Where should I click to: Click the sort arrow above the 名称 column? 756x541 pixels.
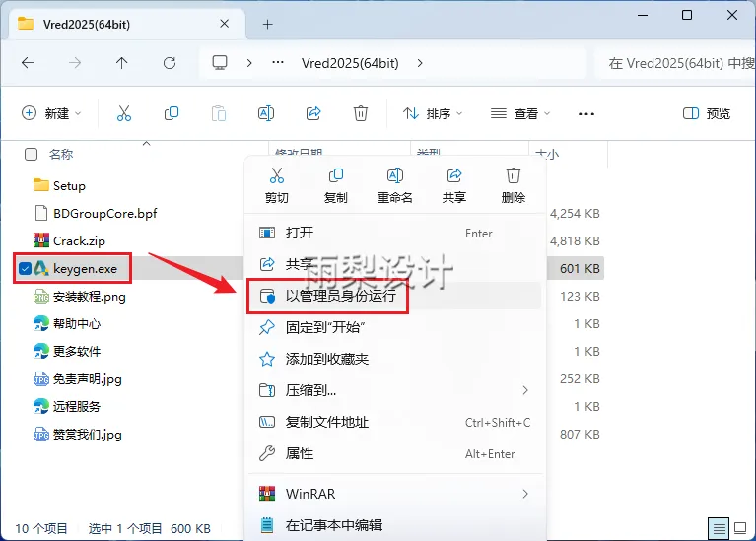click(147, 143)
